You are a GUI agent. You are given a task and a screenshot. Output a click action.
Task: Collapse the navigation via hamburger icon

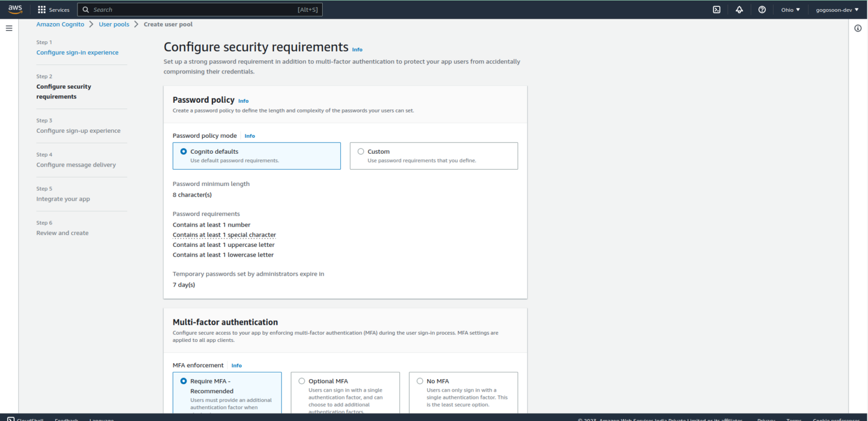[8, 28]
